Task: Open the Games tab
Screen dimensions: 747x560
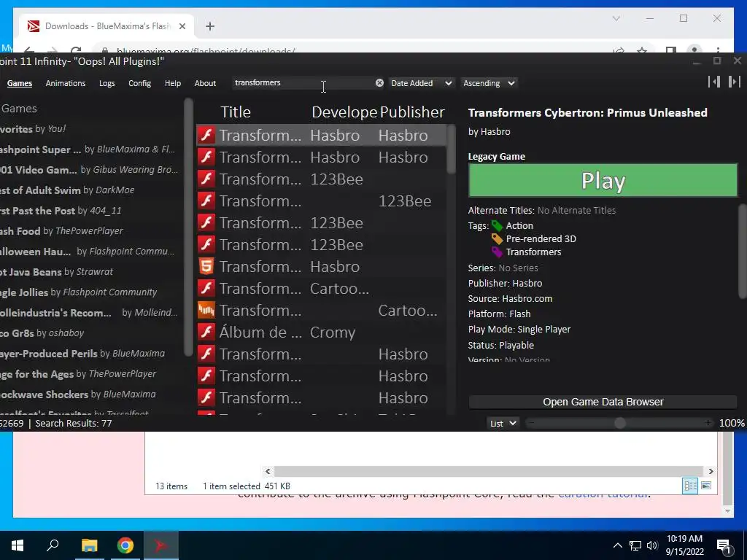Action: (20, 83)
